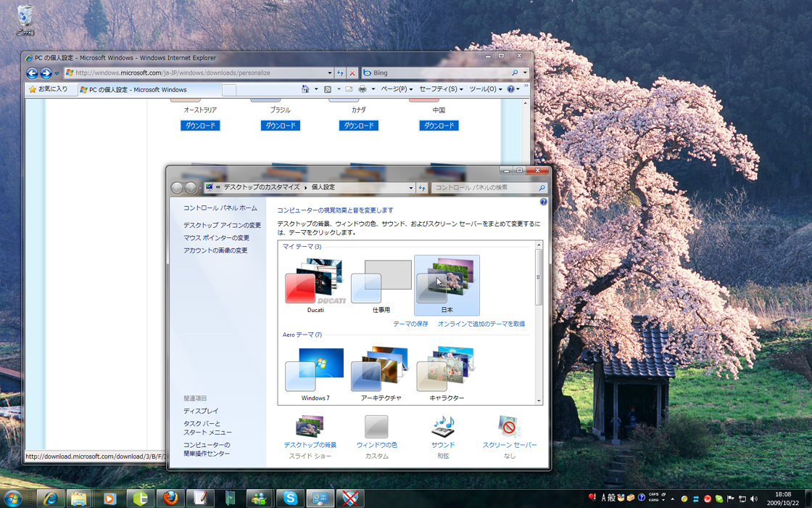Click ダウンロード under 中国

(x=439, y=126)
